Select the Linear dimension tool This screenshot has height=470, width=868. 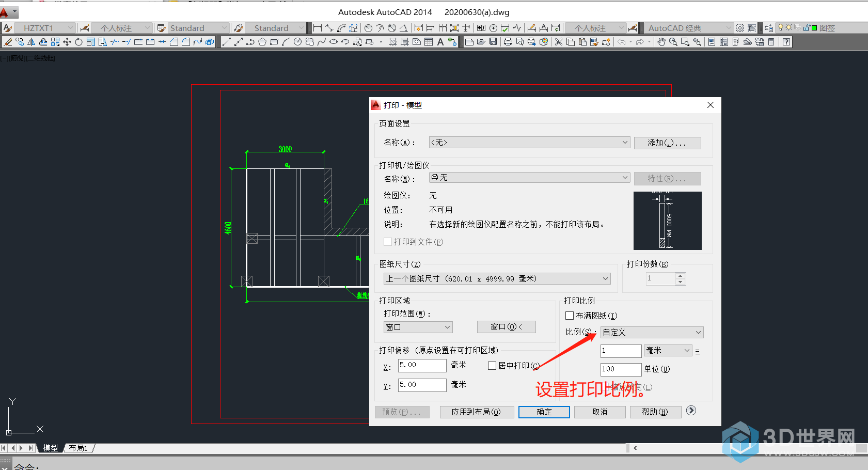point(318,28)
